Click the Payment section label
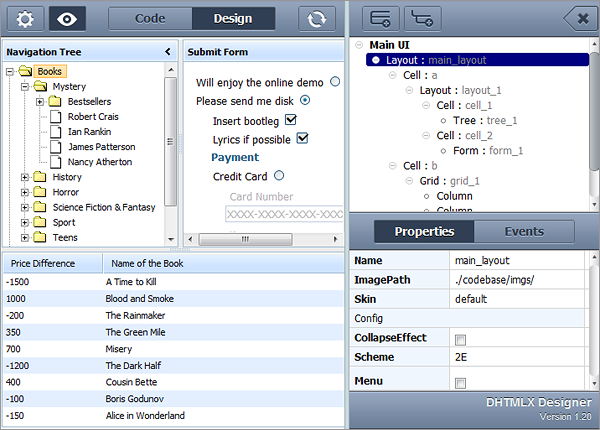Image resolution: width=600 pixels, height=430 pixels. pos(235,157)
